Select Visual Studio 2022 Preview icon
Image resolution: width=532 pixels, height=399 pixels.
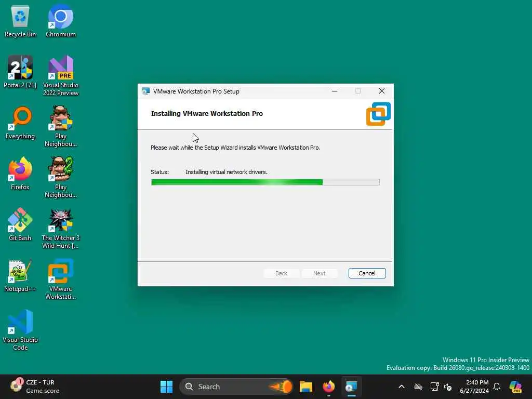pyautogui.click(x=61, y=76)
